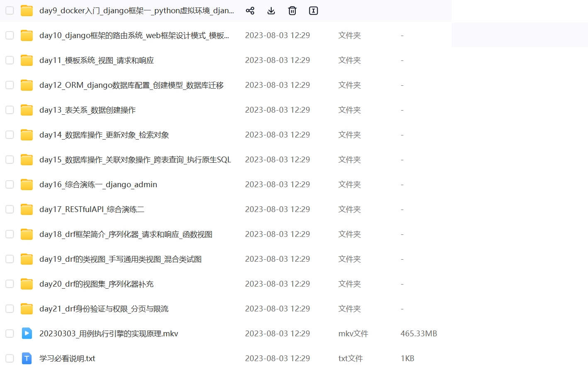Open folder day17_RESTfulAPI_综合演练二

coord(92,210)
